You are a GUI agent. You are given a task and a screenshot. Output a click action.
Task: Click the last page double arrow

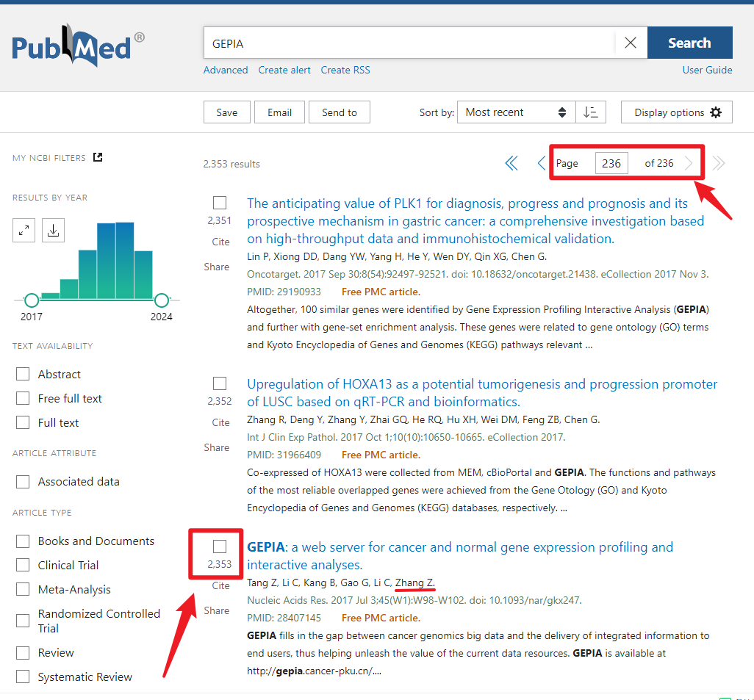(x=719, y=164)
